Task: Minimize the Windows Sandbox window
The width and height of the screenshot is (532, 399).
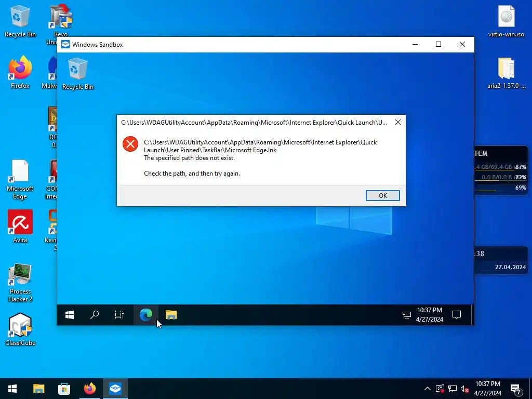Action: [x=415, y=45]
